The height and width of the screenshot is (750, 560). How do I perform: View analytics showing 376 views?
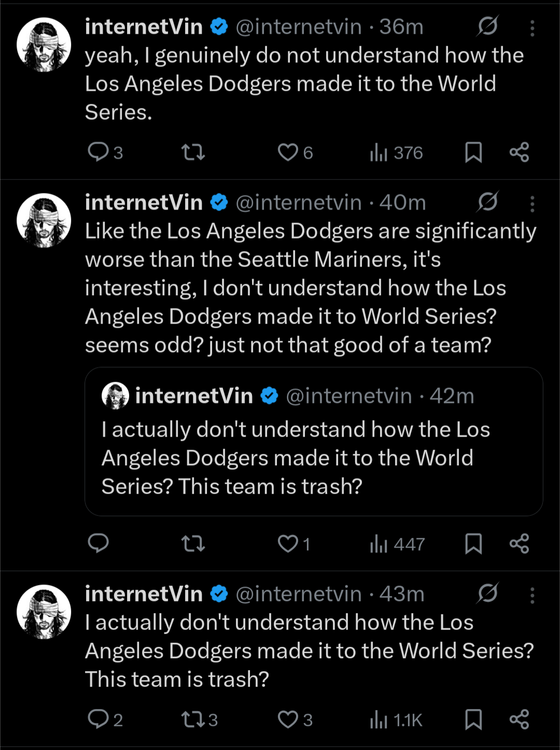[396, 153]
